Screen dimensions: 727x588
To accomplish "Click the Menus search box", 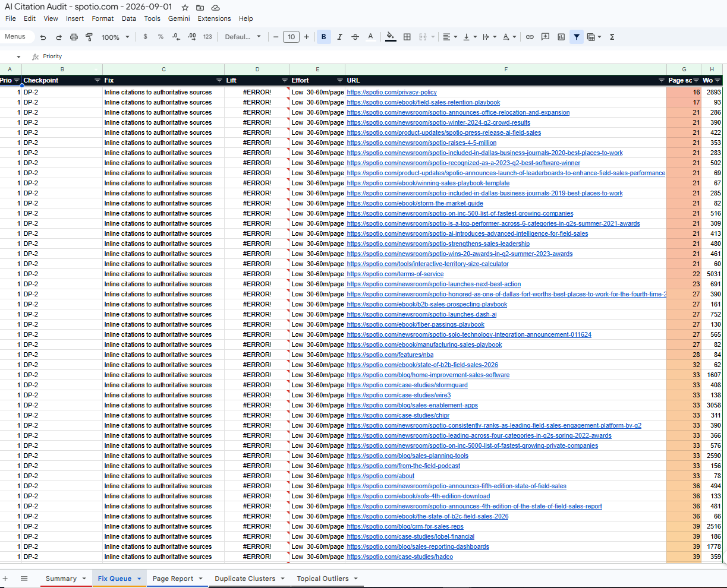I will click(x=17, y=37).
